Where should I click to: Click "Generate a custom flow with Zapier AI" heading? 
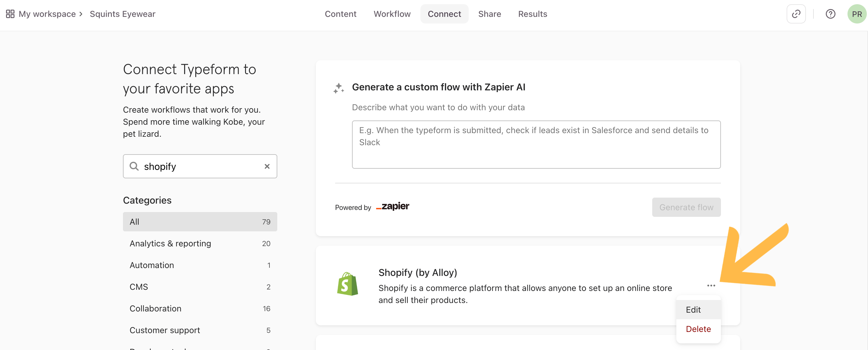tap(439, 87)
